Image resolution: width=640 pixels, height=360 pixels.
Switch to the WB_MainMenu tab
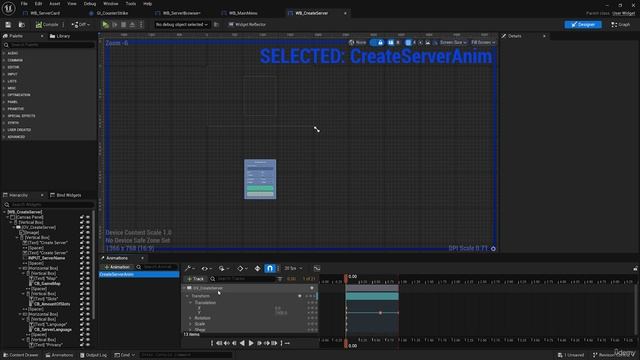243,13
